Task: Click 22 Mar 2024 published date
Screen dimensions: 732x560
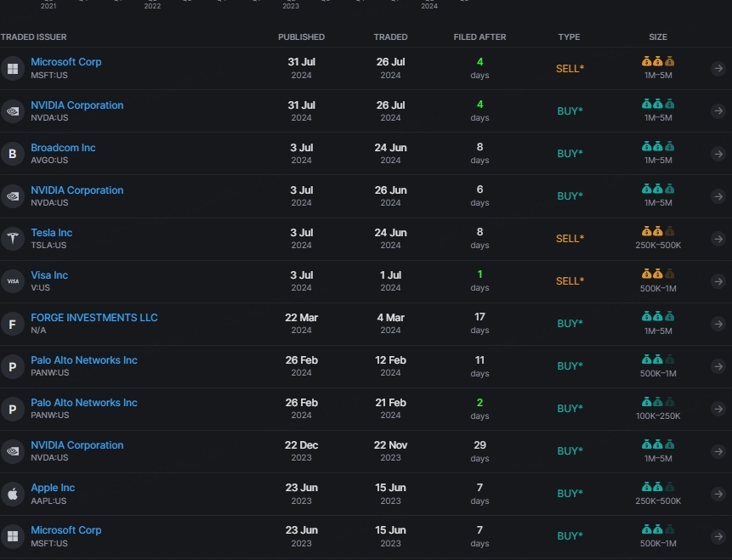Action: (x=301, y=324)
